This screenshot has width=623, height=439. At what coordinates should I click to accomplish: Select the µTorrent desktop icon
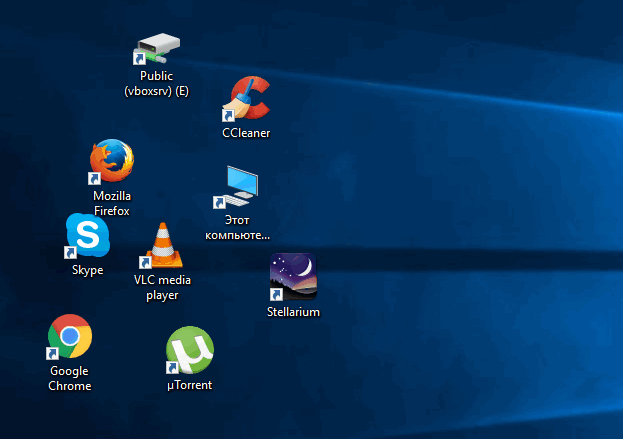190,350
